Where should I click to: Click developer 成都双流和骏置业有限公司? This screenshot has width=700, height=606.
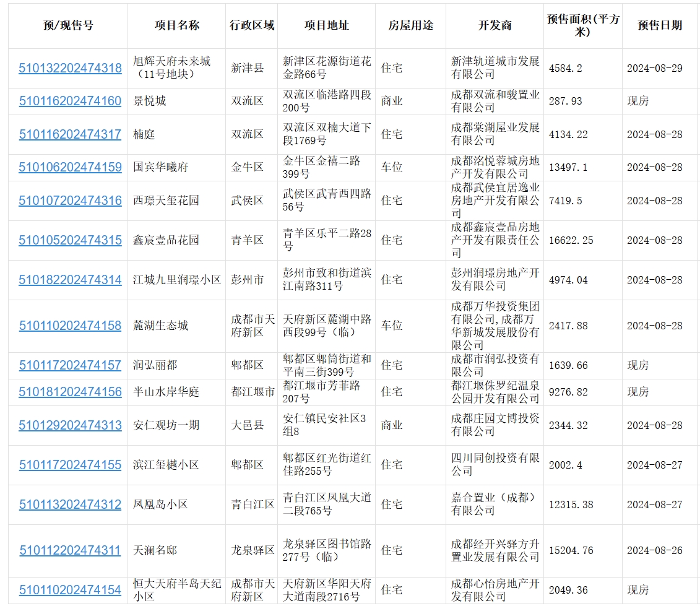pyautogui.click(x=495, y=101)
